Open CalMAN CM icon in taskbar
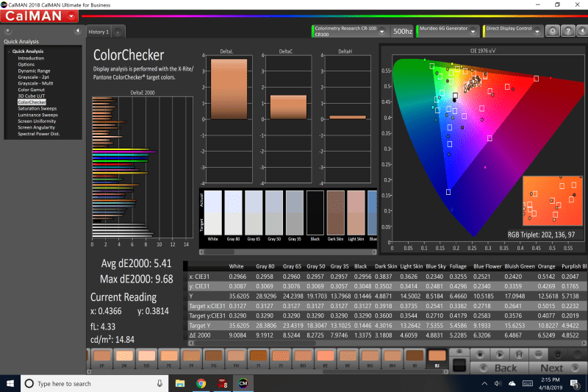 coord(243,383)
